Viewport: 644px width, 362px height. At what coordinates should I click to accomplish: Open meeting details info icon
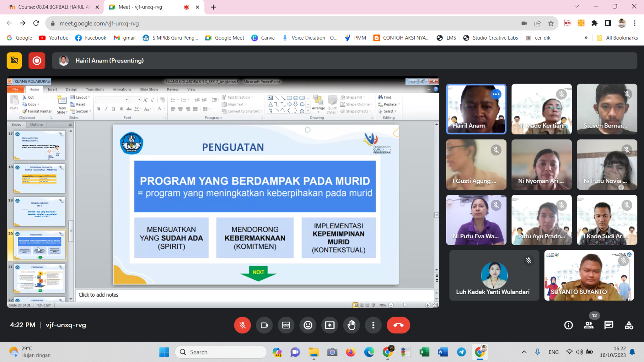(568, 325)
